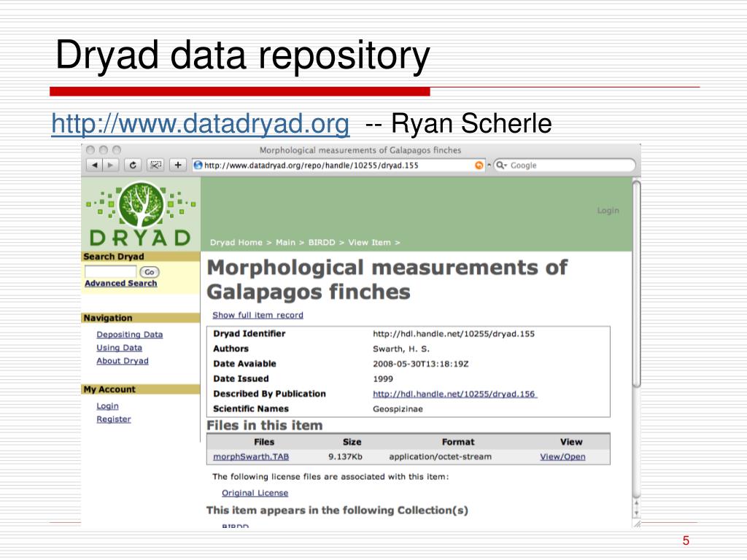Click the date value 2008-05-30T13:18:19Z

[x=421, y=364]
